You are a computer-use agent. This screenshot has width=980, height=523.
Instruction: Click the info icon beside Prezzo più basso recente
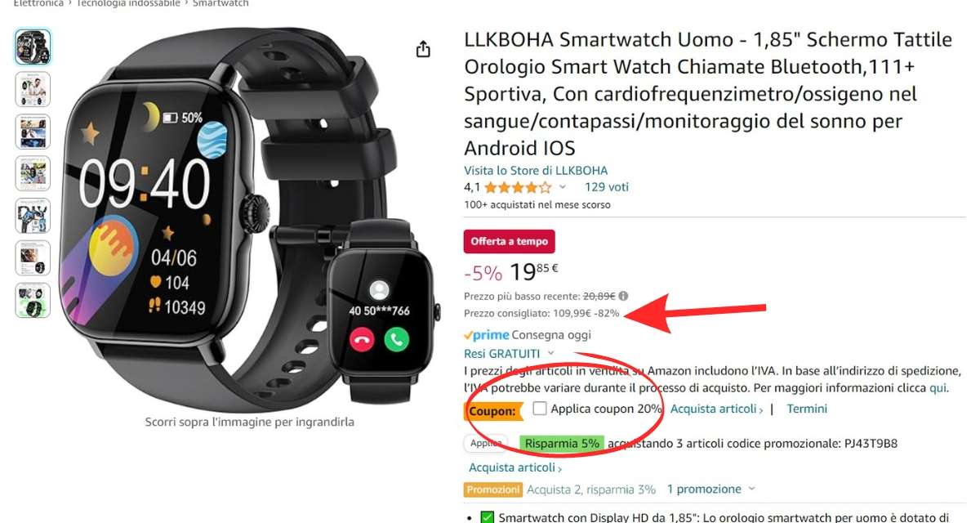[623, 296]
